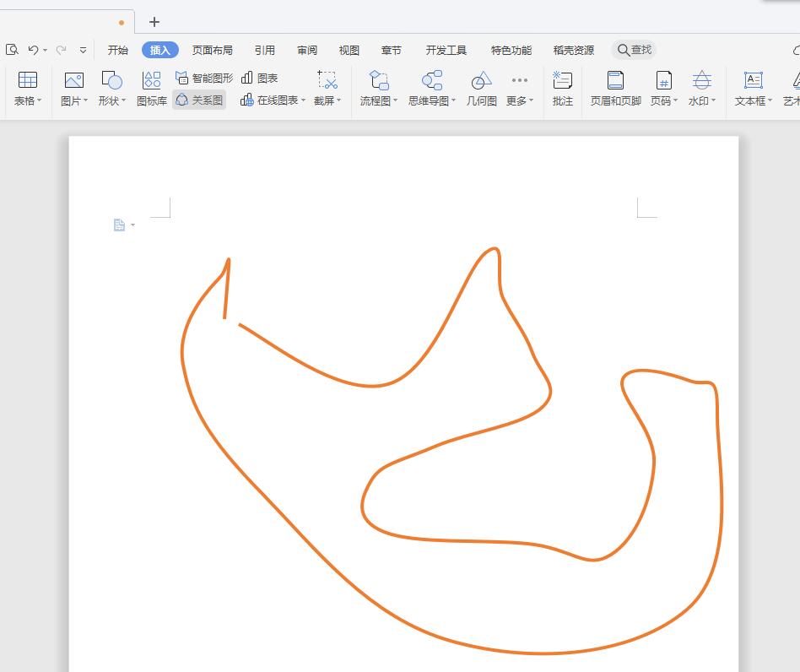Screen dimensions: 800x672
Task: Select the Shapes (形状) tool
Action: [111, 89]
